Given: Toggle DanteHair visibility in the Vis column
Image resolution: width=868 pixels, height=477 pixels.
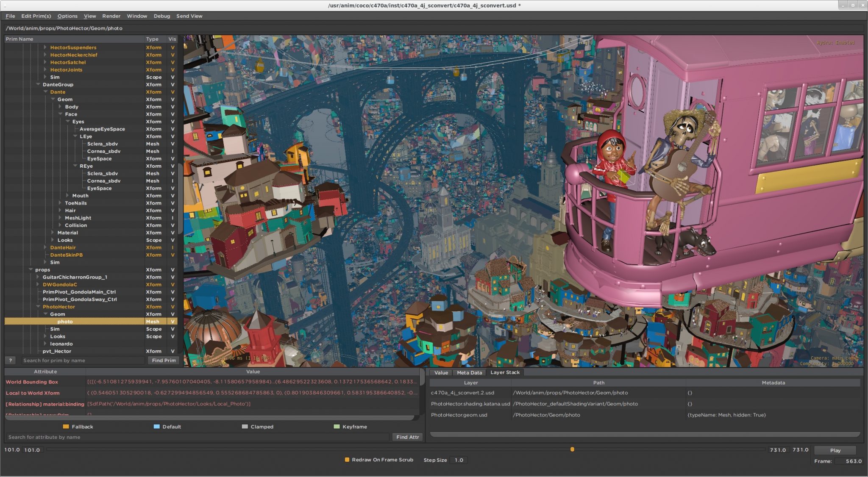Looking at the screenshot, I should click(x=172, y=247).
